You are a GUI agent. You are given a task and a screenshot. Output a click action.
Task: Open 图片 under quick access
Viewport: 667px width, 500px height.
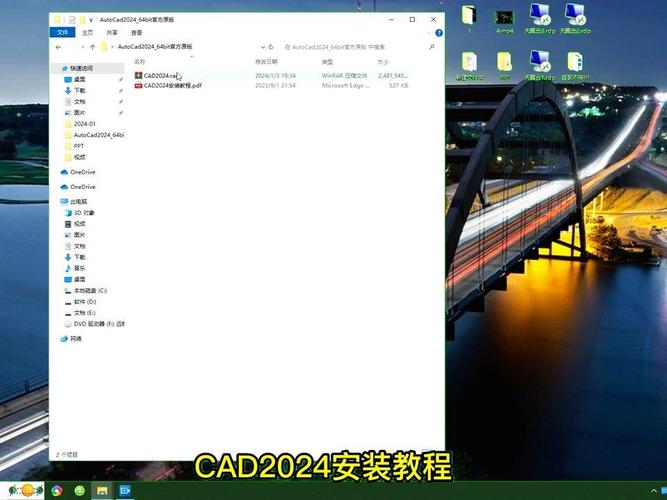[79, 112]
